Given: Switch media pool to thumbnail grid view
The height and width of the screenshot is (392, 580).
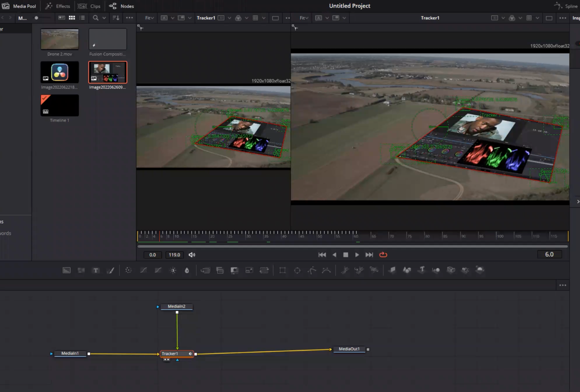Looking at the screenshot, I should tap(72, 18).
